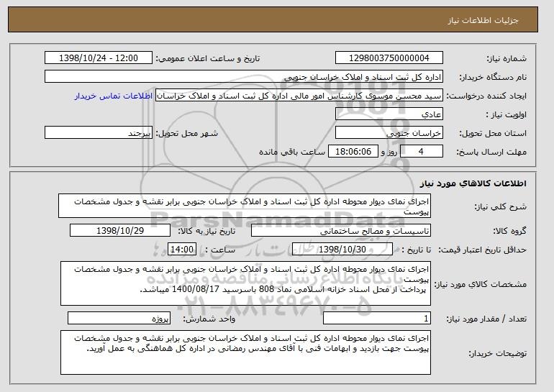Open the 'اطلاعات تماس خریدار' link

point(114,96)
